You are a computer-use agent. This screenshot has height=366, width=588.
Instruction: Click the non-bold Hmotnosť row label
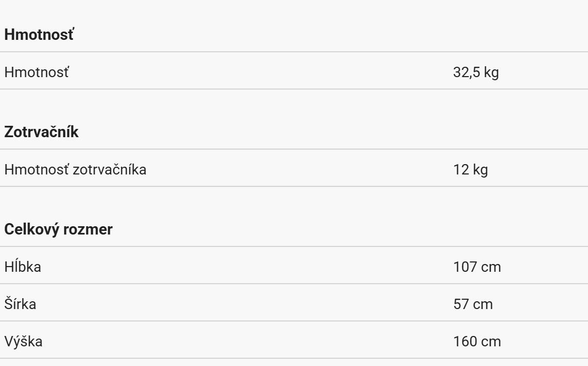[36, 72]
